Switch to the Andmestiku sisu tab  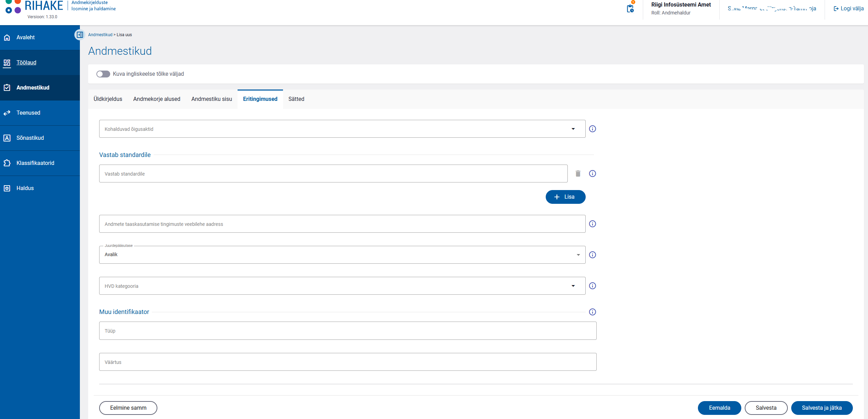point(212,99)
